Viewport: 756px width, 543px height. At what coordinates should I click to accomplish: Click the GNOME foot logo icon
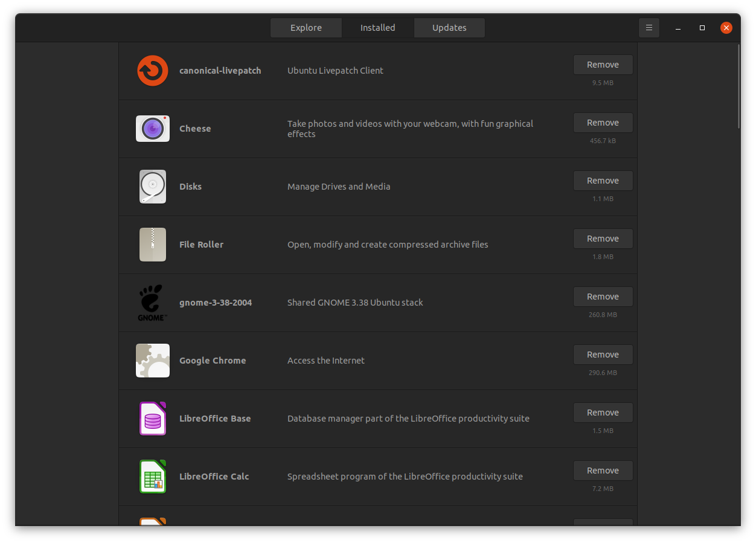pos(152,303)
